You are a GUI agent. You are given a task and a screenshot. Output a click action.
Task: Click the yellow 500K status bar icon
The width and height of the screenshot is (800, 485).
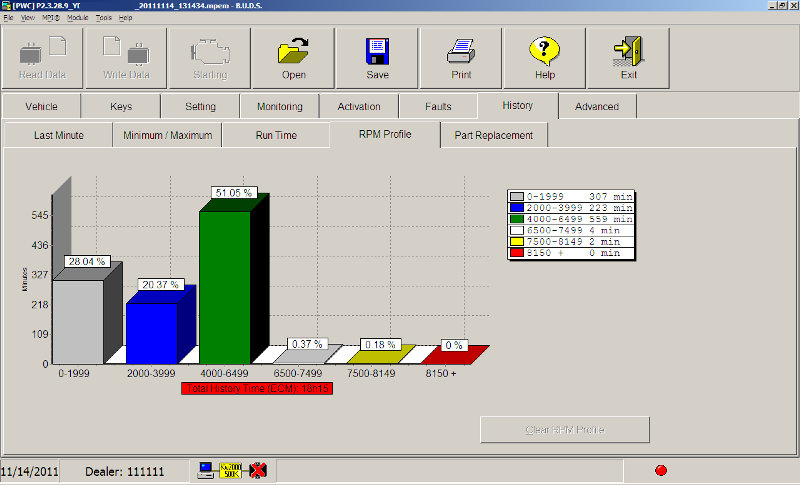tap(232, 470)
